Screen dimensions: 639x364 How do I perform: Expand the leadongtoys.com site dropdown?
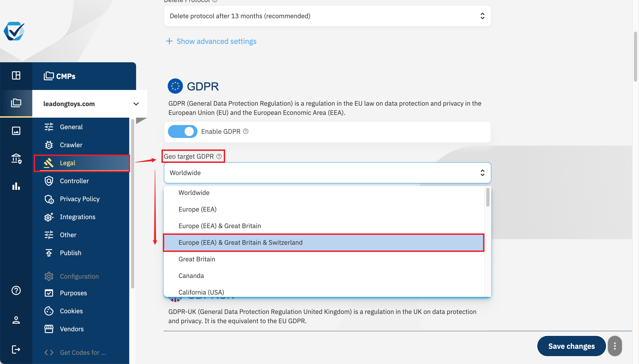(136, 104)
